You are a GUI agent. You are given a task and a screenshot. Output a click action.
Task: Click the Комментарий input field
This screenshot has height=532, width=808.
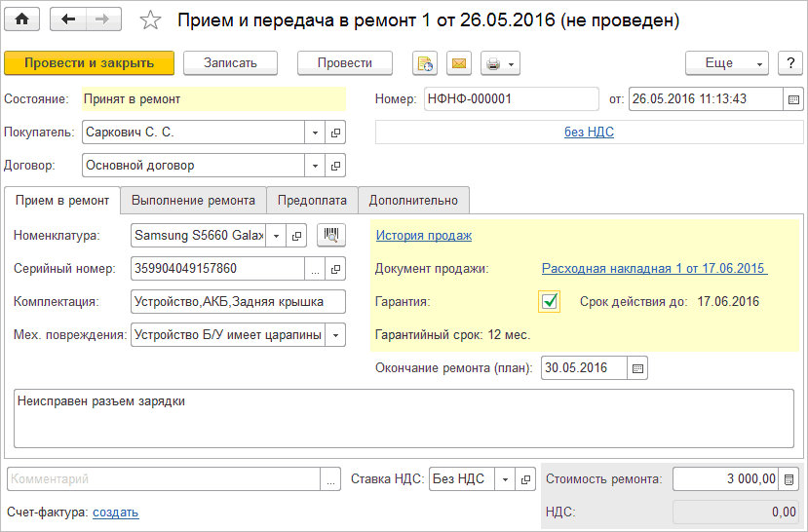[x=164, y=479]
